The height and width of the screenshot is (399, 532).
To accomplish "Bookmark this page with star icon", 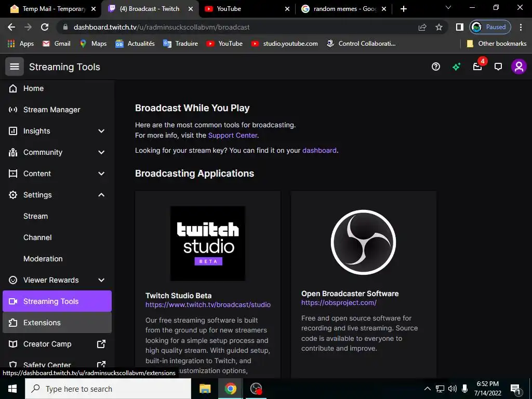I will click(x=439, y=27).
